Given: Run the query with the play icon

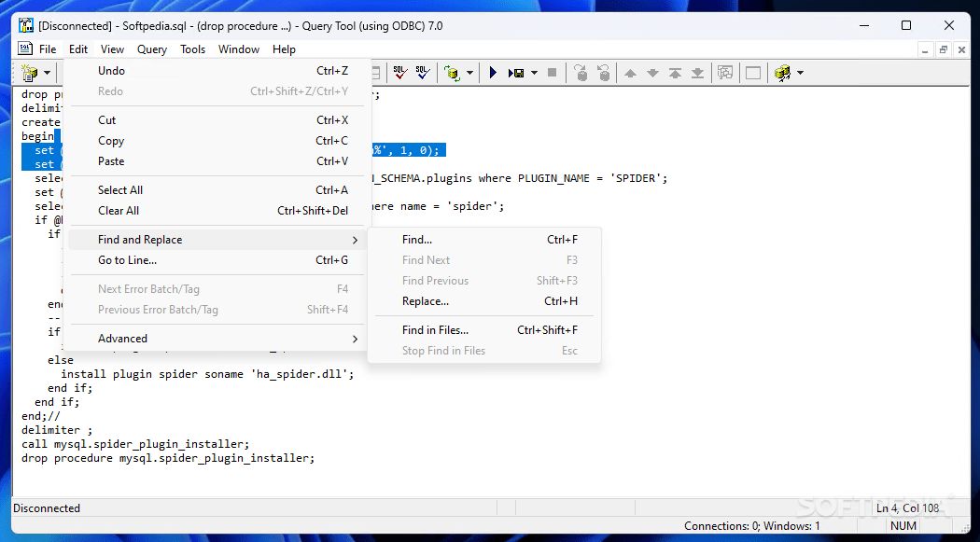Looking at the screenshot, I should [x=493, y=73].
